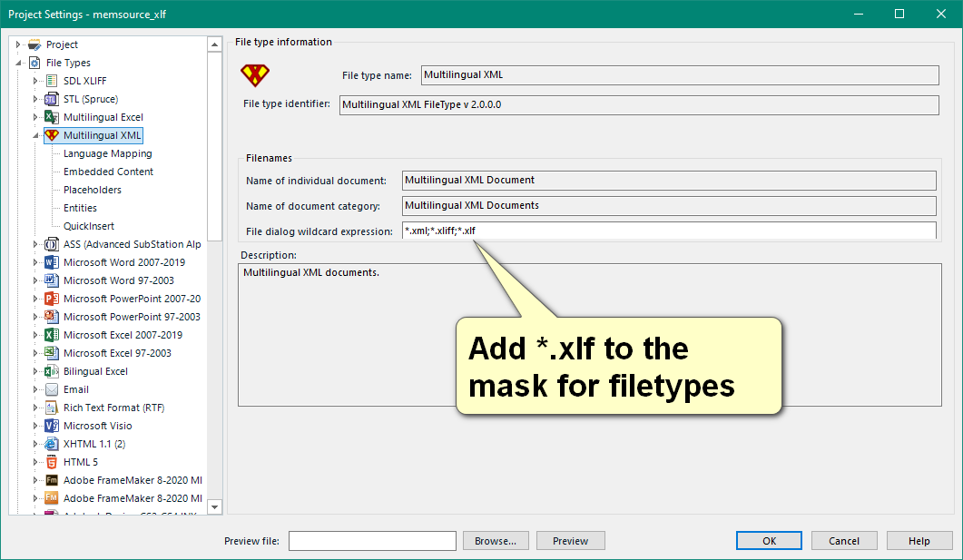Select XHTML 1.1 (2) tree item
Image resolution: width=963 pixels, height=560 pixels.
coord(94,444)
